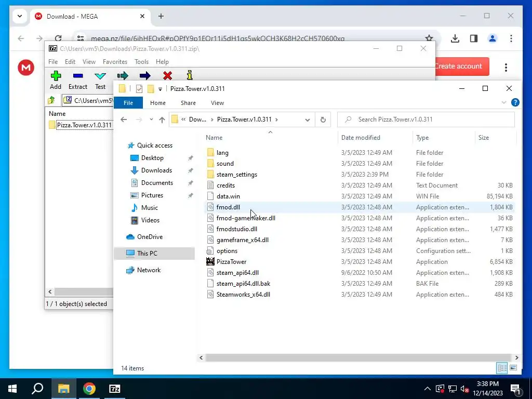Click the 7-Zip Extract toolbar icon
Viewport: 532px width, 399px height.
click(78, 76)
